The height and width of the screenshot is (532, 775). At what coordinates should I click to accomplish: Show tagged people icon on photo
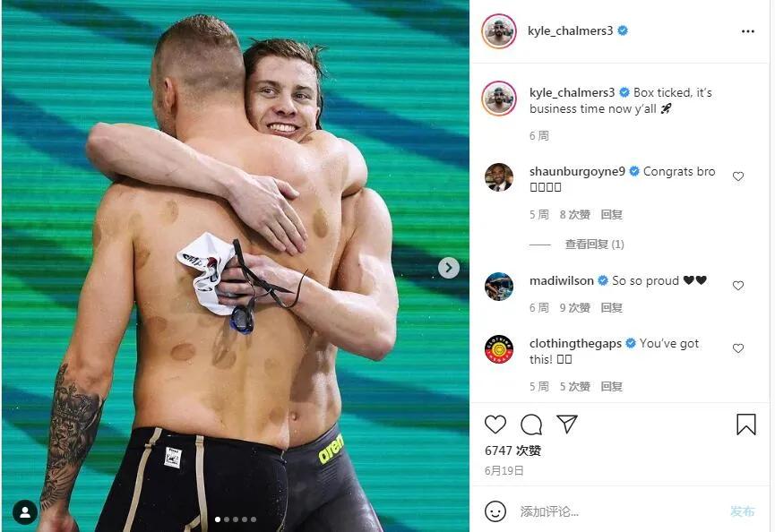tap(25, 512)
